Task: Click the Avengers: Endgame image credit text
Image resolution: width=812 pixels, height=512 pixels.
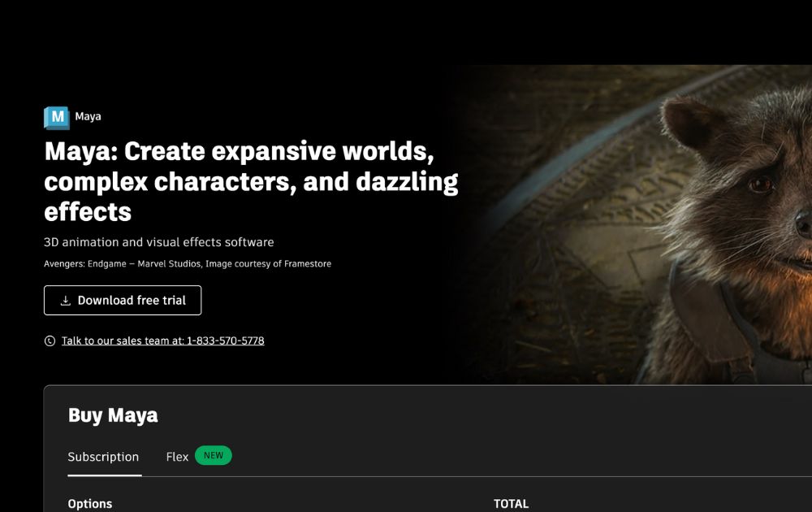Action: click(x=188, y=264)
